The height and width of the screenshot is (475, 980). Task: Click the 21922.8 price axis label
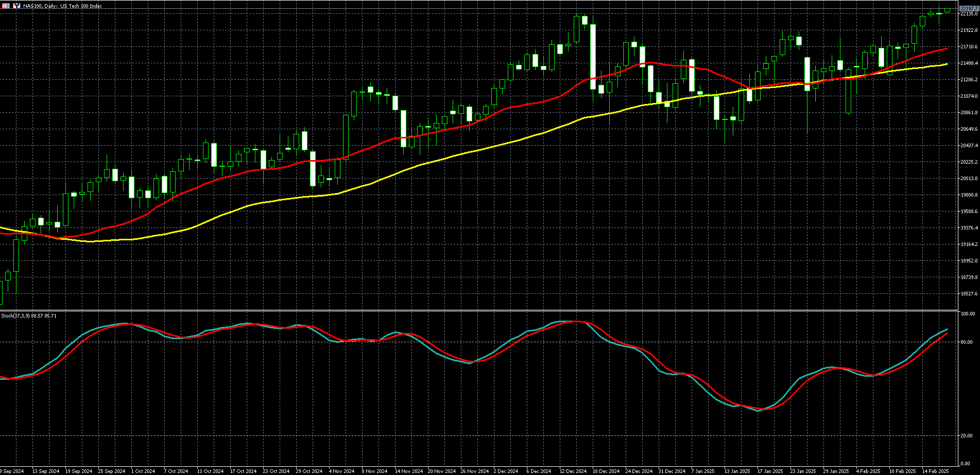[x=969, y=30]
